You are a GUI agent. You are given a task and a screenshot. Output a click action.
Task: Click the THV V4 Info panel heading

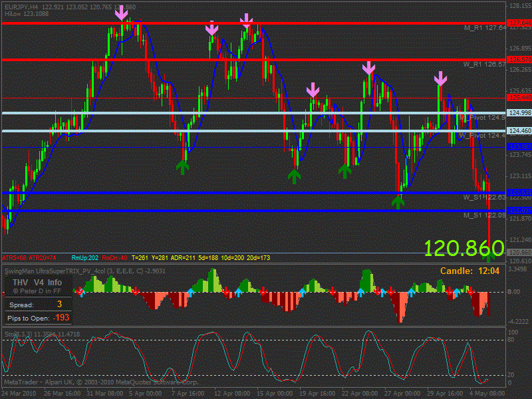coord(37,282)
